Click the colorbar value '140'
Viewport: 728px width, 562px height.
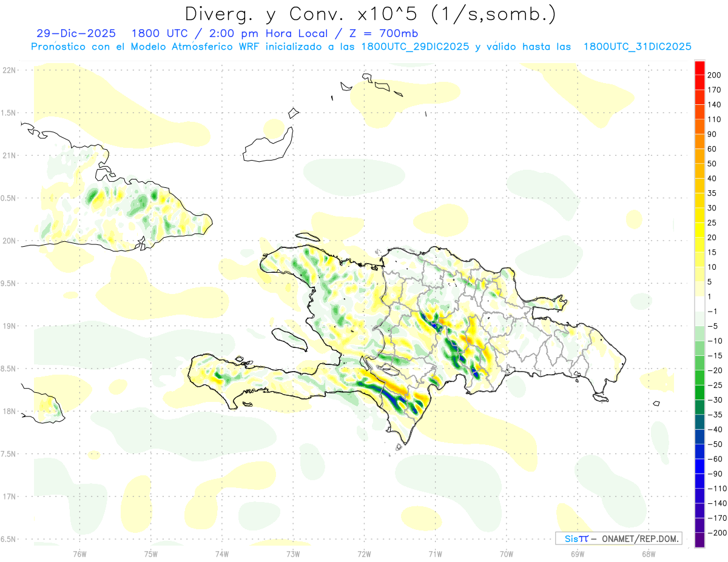(715, 104)
